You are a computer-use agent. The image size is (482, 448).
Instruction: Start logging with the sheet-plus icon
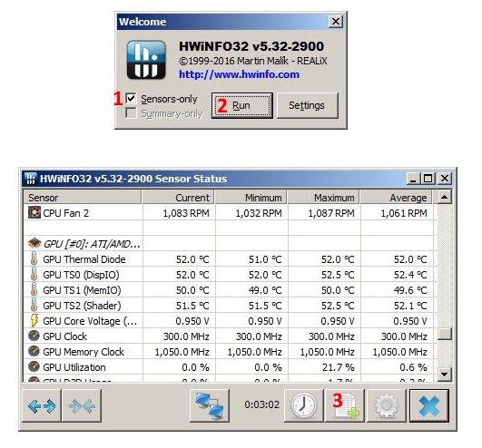tap(345, 405)
